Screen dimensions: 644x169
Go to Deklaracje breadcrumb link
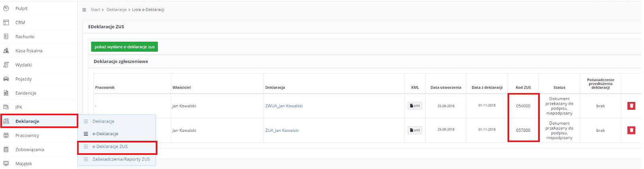coord(116,10)
